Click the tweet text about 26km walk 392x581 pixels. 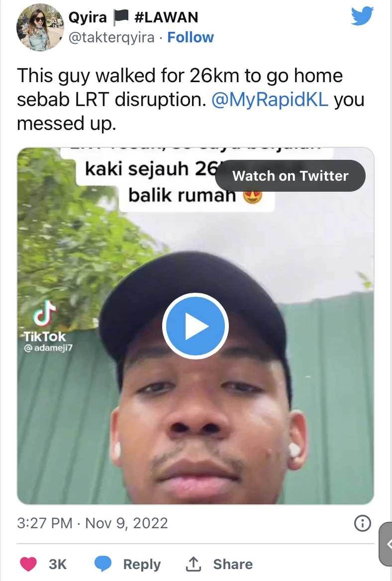[191, 99]
